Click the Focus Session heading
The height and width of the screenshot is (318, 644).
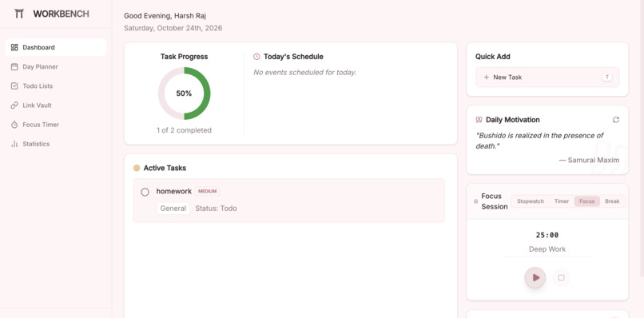(495, 201)
